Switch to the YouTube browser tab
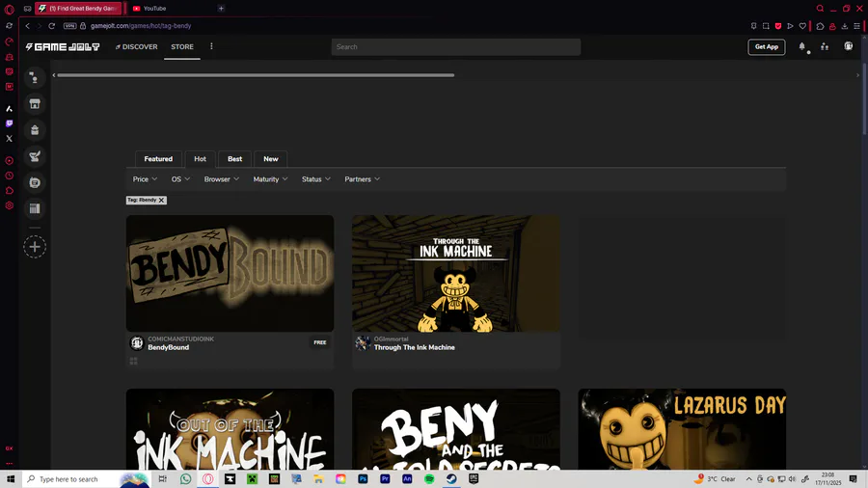The image size is (868, 488). pyautogui.click(x=169, y=9)
